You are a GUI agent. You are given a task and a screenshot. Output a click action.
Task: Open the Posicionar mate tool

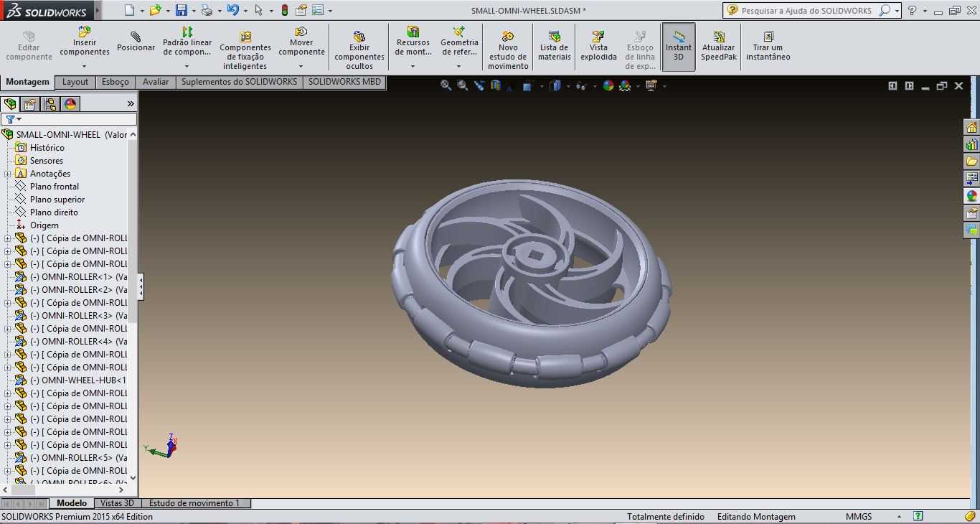tap(136, 42)
